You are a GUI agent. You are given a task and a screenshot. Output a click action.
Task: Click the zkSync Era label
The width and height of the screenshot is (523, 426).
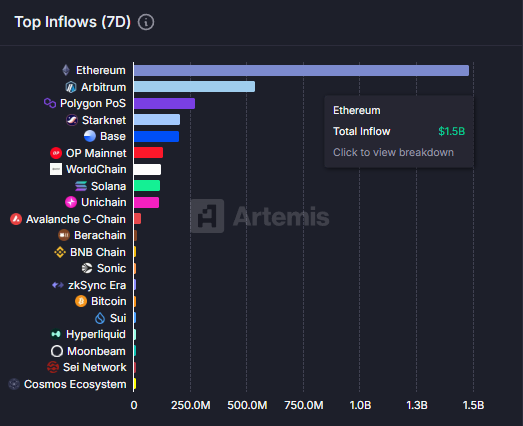click(x=97, y=285)
